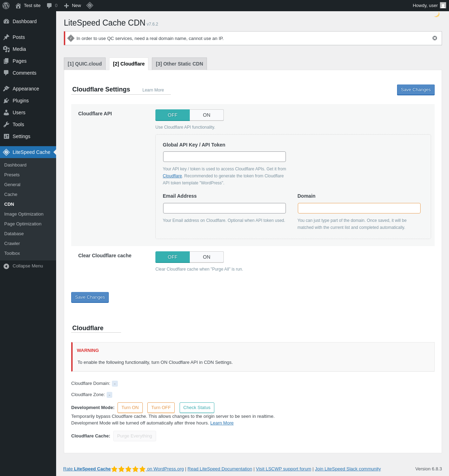449x476 pixels.
Task: Click Purge Everything button
Action: [135, 436]
